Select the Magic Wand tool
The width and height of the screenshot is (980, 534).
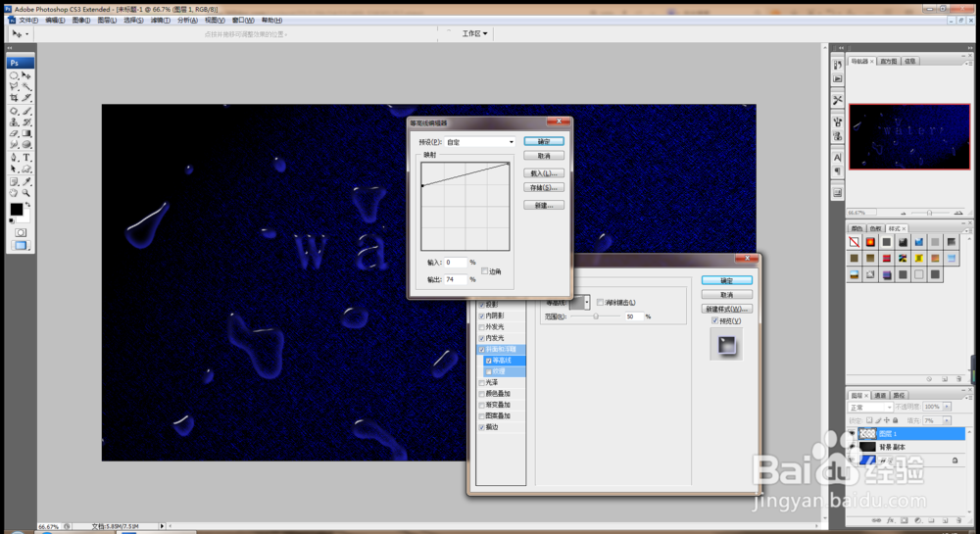(x=26, y=86)
